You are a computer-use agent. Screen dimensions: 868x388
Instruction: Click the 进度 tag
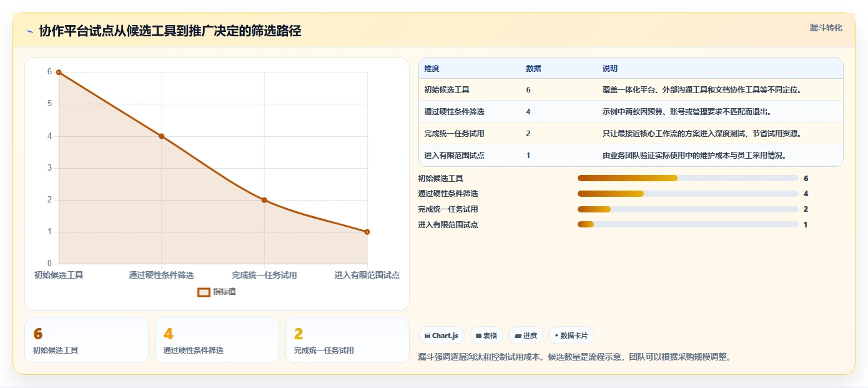pyautogui.click(x=526, y=336)
